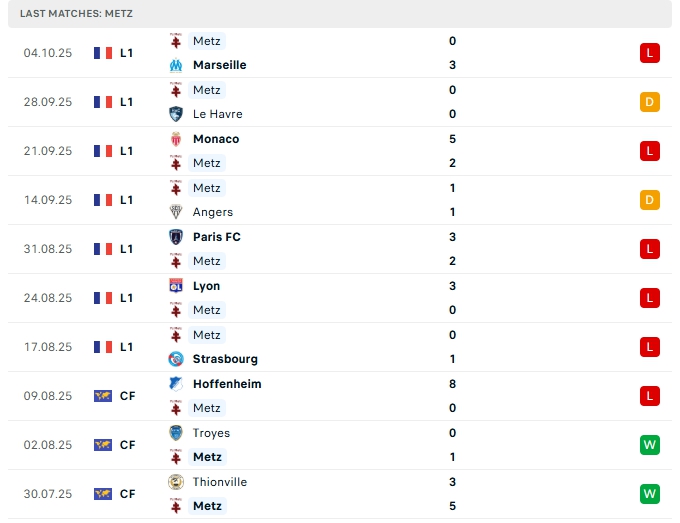The height and width of the screenshot is (523, 680).
Task: Click the orange D badge for Le Havre match
Action: click(x=650, y=102)
